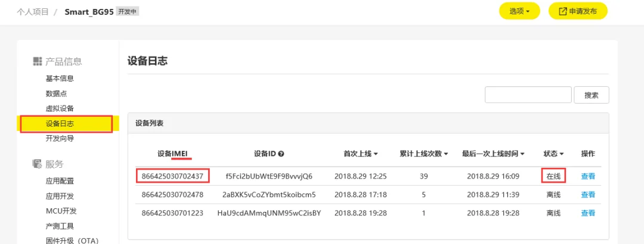Click the 产品信息 section icon

38,61
